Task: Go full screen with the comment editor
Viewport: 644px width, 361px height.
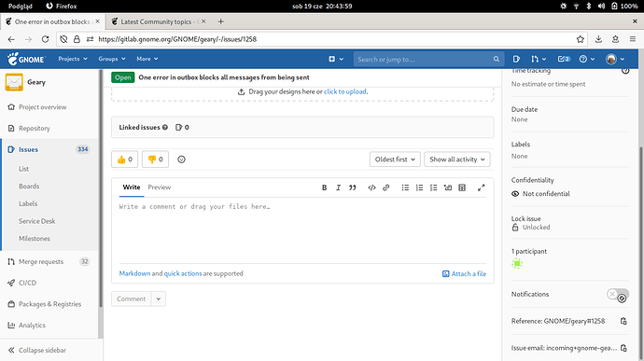Action: coord(481,187)
